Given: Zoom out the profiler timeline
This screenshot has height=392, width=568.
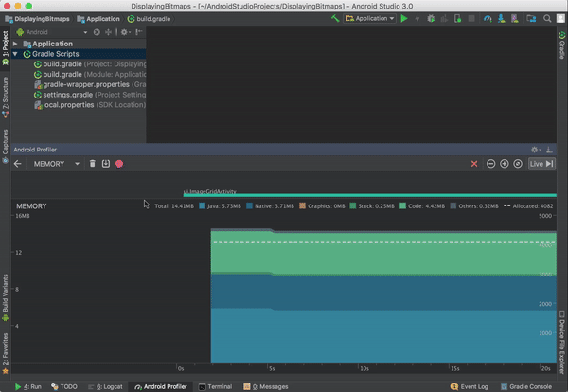Looking at the screenshot, I should (x=490, y=164).
